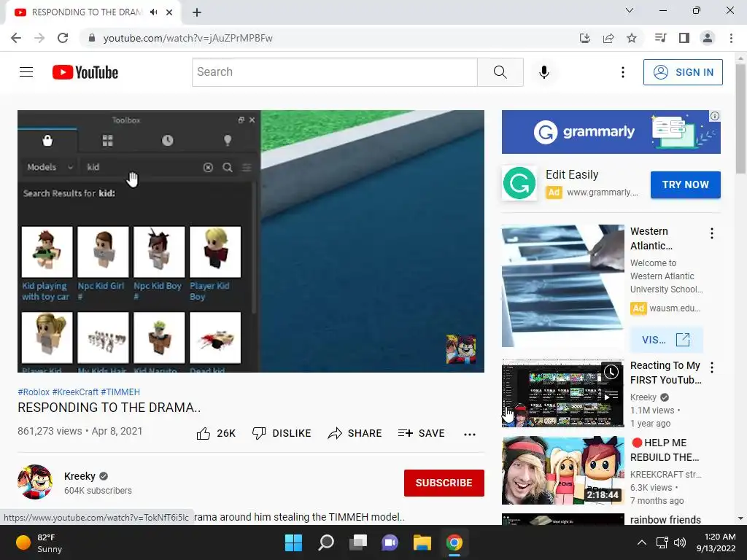
Task: Go back in the browser
Action: pyautogui.click(x=16, y=38)
